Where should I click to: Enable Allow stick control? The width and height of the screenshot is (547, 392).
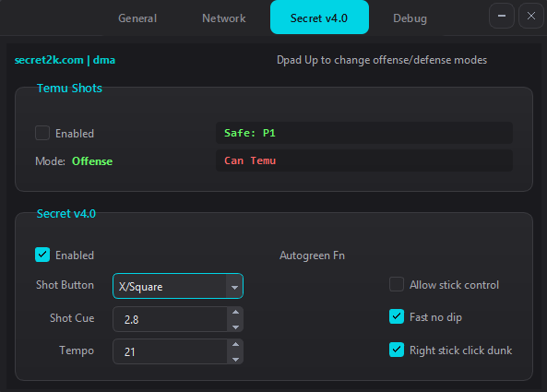397,284
